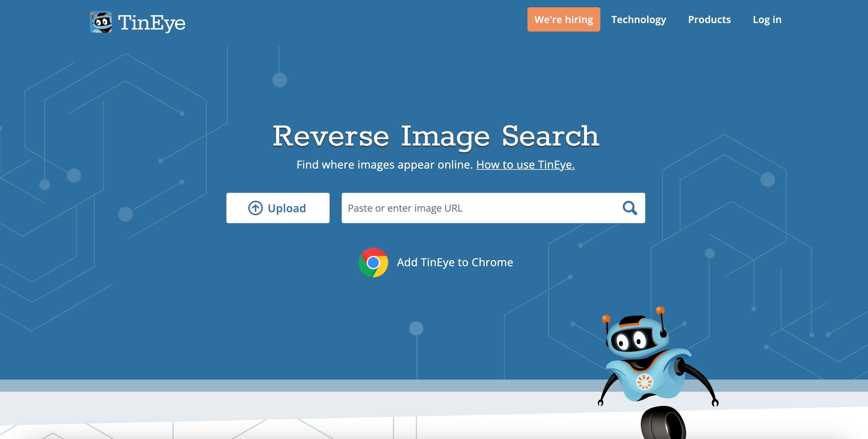Go to Log in

pos(767,19)
